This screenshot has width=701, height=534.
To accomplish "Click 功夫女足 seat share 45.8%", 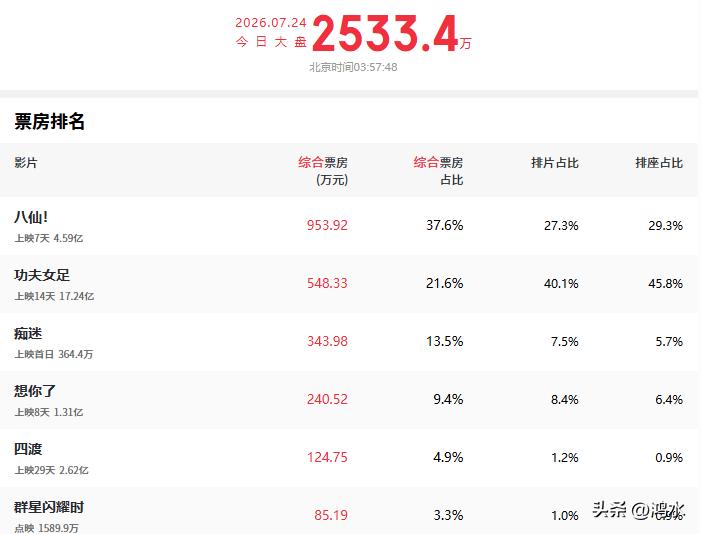I will (665, 284).
